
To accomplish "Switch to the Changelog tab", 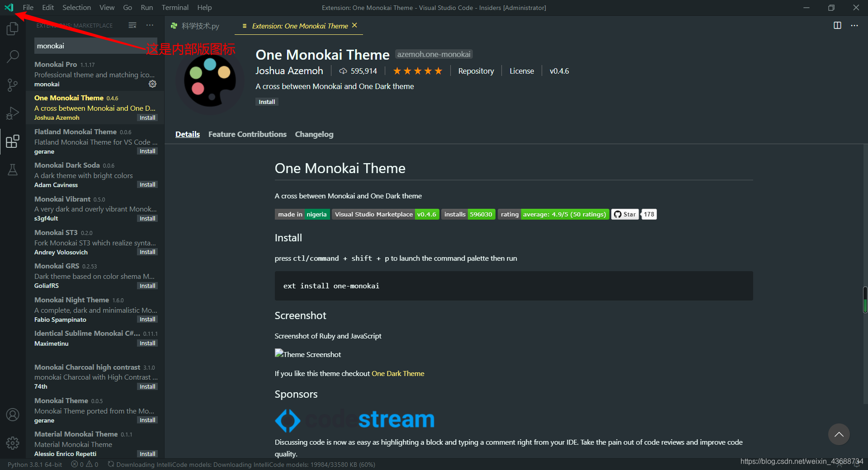I will [314, 134].
